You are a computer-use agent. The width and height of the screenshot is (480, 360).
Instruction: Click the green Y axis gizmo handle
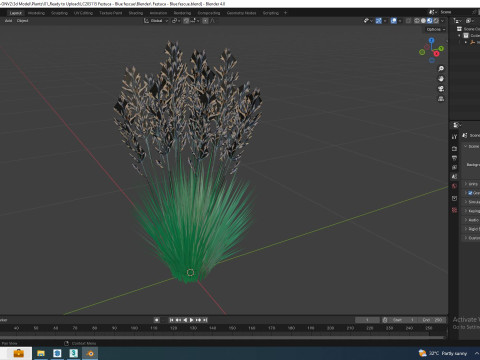(441, 49)
